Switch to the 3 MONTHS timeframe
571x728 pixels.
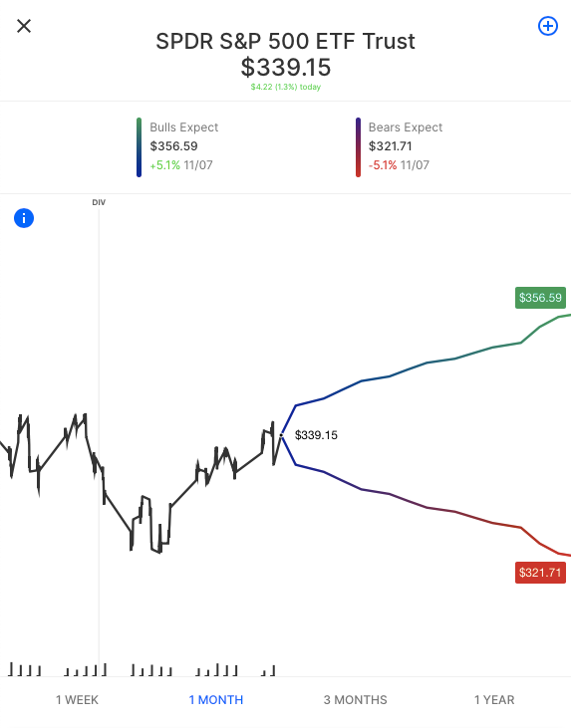click(x=356, y=700)
